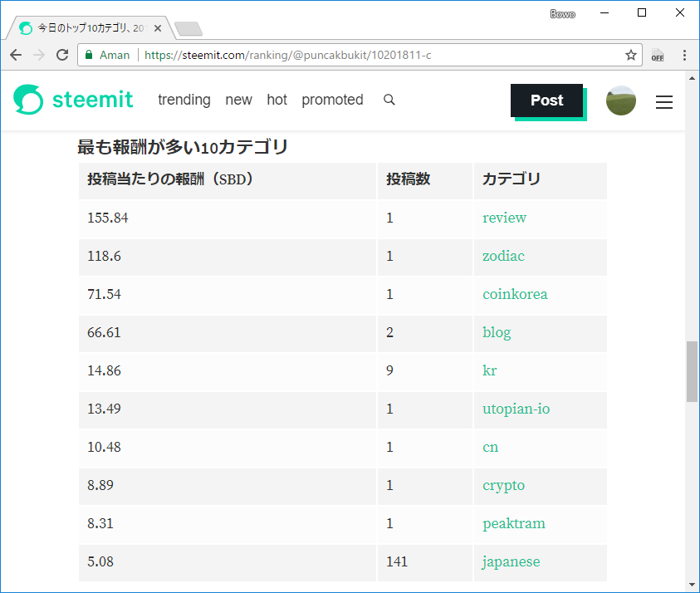The image size is (700, 593).
Task: Click the Steemit logo icon
Action: click(x=28, y=100)
